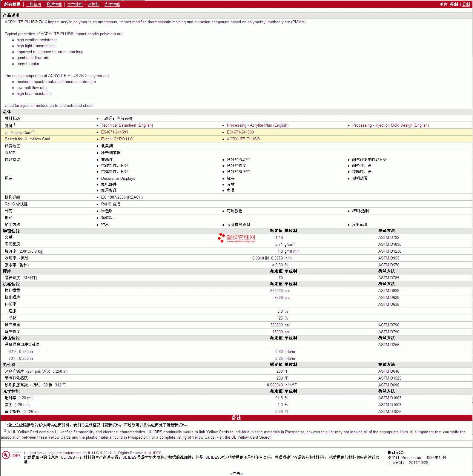
Task: Switch to the 一般信息 tab
Action: 33,4
